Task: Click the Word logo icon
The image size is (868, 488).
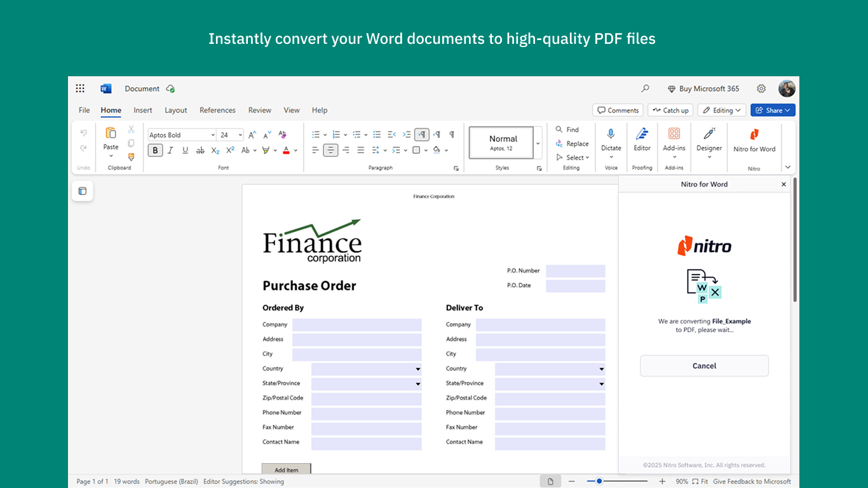Action: pyautogui.click(x=105, y=88)
